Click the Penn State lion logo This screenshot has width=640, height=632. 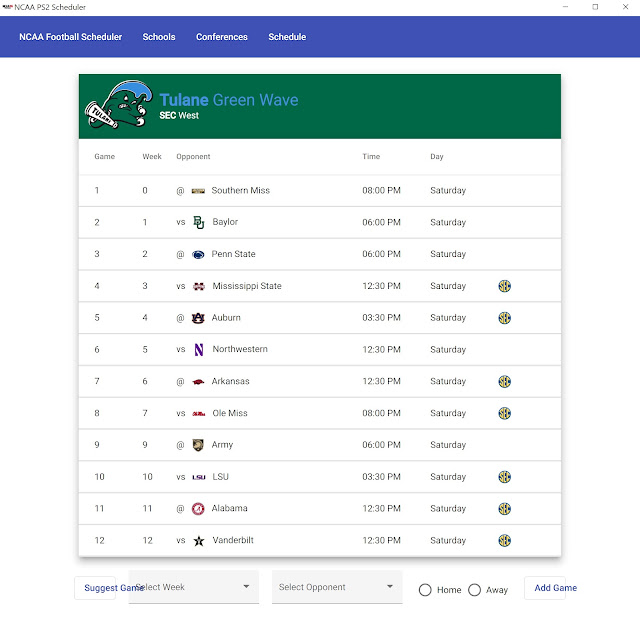tap(198, 254)
